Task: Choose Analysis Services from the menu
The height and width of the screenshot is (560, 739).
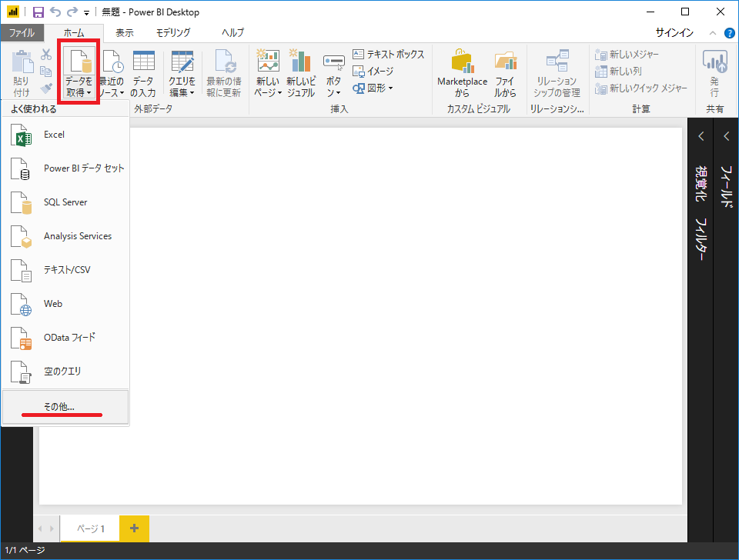Action: pyautogui.click(x=65, y=236)
